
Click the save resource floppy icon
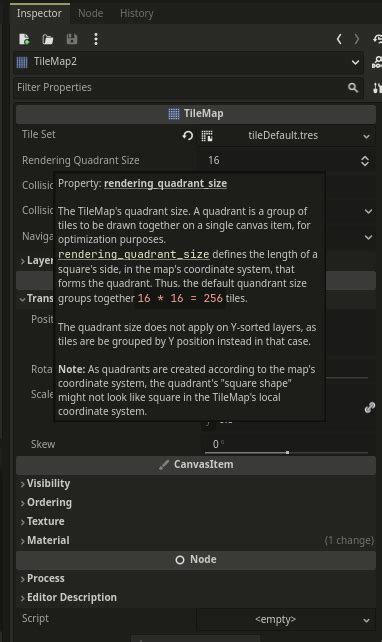point(72,39)
